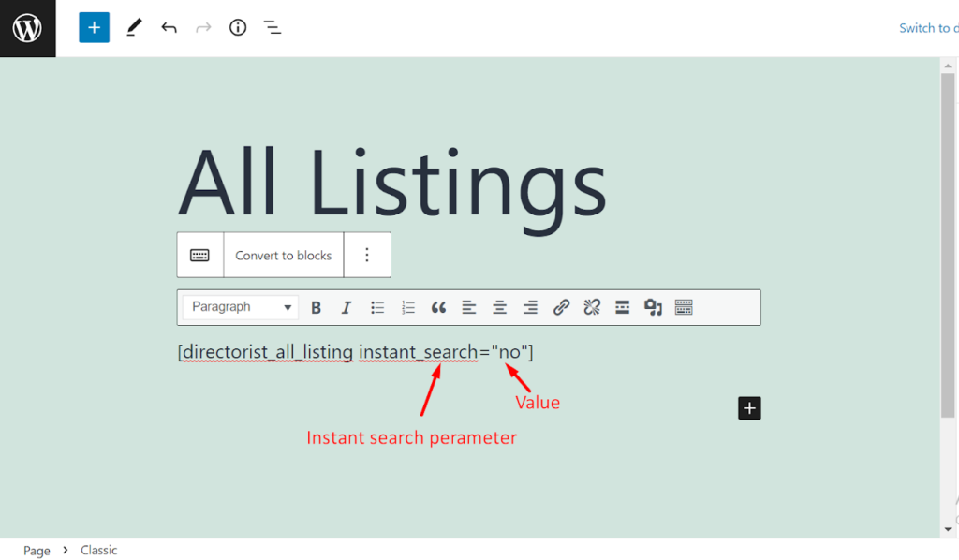Convert the classic content to blocks

[x=283, y=255]
